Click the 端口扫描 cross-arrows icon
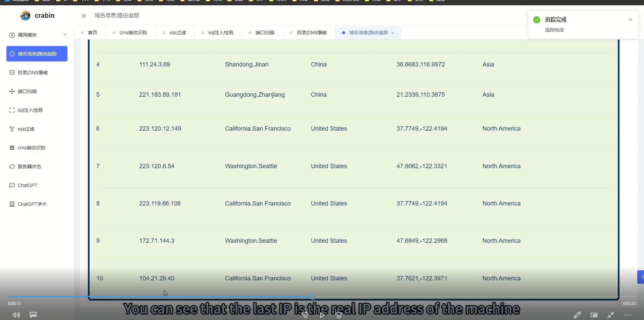 [12, 91]
